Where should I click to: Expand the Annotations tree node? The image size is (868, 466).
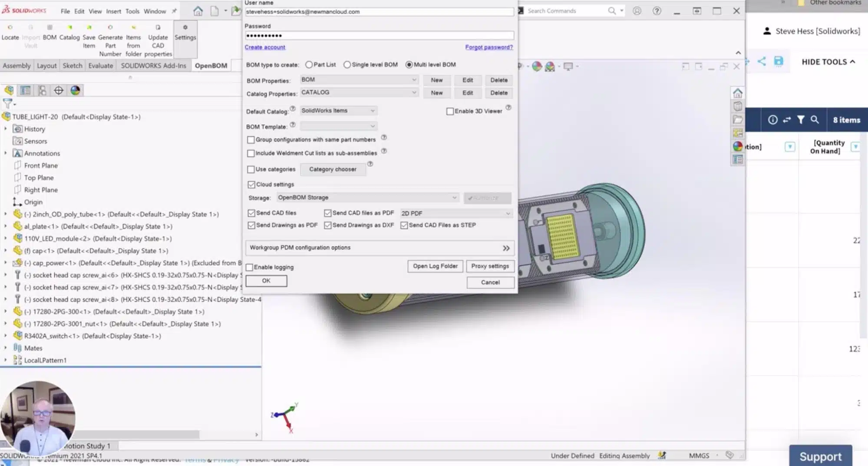[6, 153]
